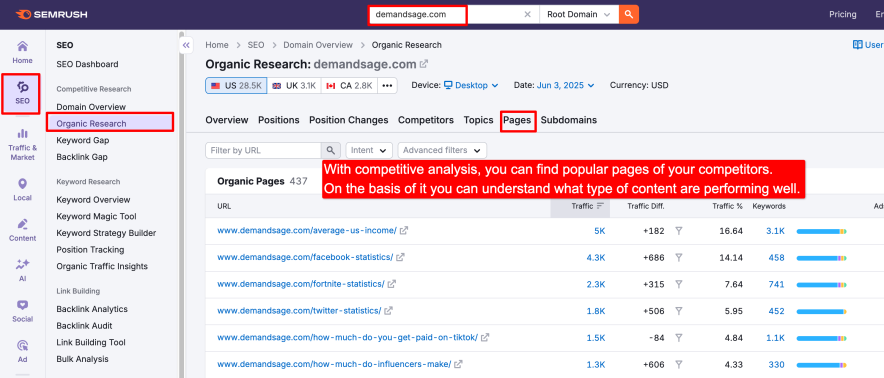This screenshot has height=378, width=884.
Task: Open how-much-do-influencers-make page link
Action: [x=334, y=364]
